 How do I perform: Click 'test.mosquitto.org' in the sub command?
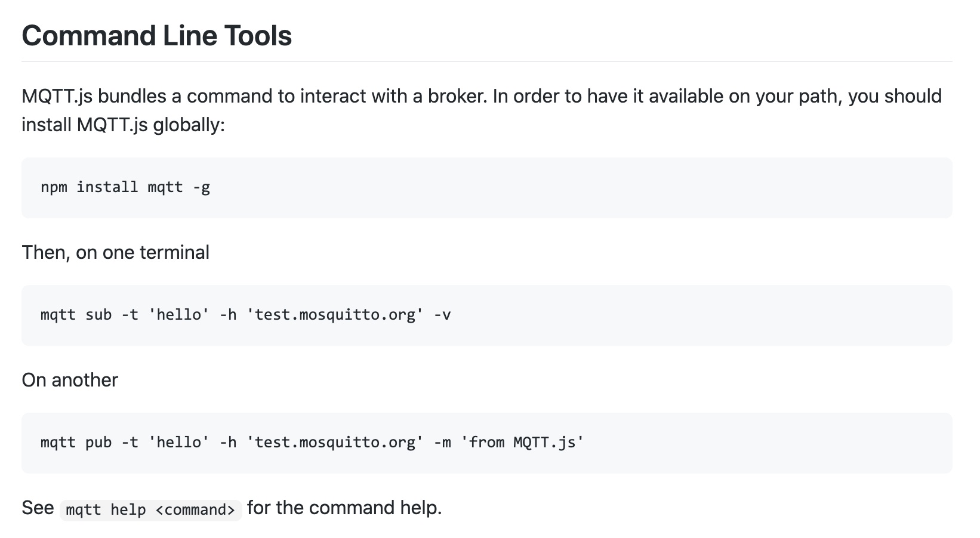click(335, 315)
